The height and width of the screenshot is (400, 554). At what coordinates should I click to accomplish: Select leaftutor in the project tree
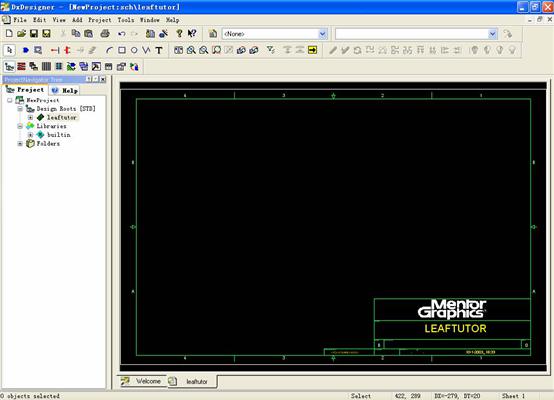(x=61, y=117)
